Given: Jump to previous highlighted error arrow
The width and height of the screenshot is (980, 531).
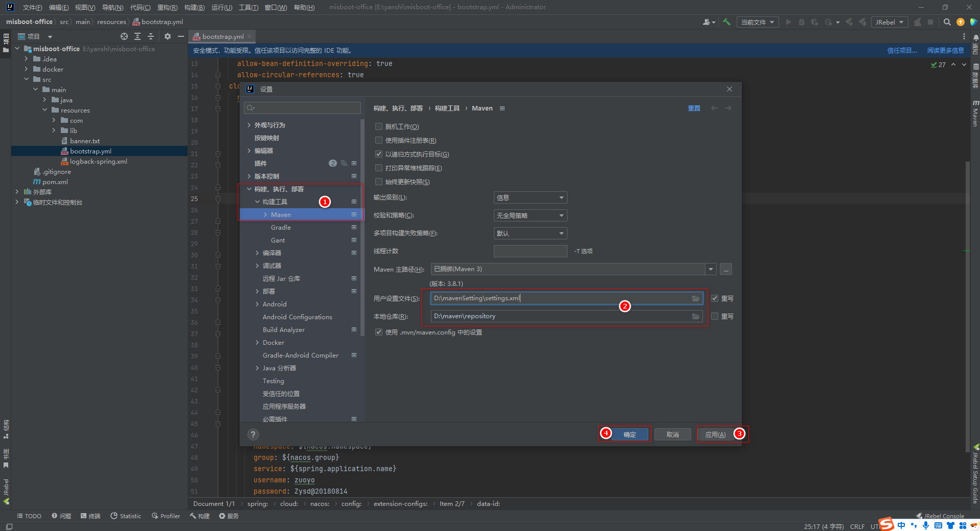Looking at the screenshot, I should (953, 64).
